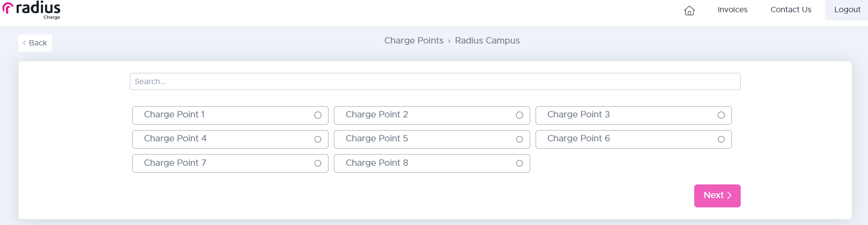This screenshot has width=868, height=225.
Task: Choose the Charge Point 4 option
Action: pos(318,139)
